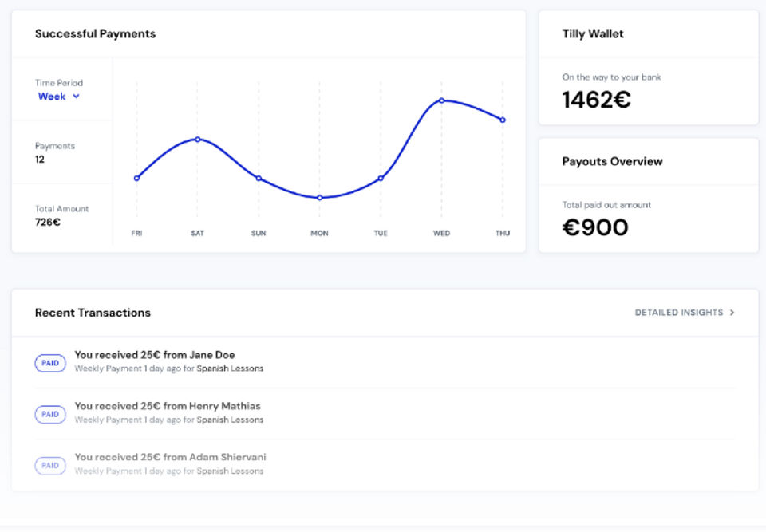Select the SUN data point on chart
Viewport: 766px width, 532px height.
tap(259, 179)
